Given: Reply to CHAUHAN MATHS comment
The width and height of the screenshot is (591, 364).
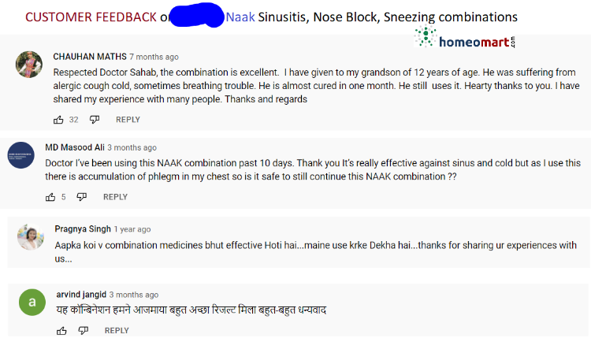Looking at the screenshot, I should (x=128, y=120).
